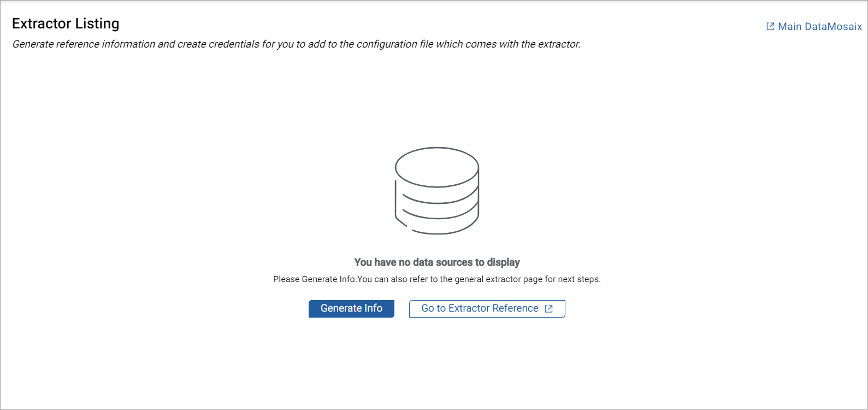Click the 'Main DataMosaix' text label
The width and height of the screenshot is (868, 410).
(820, 26)
